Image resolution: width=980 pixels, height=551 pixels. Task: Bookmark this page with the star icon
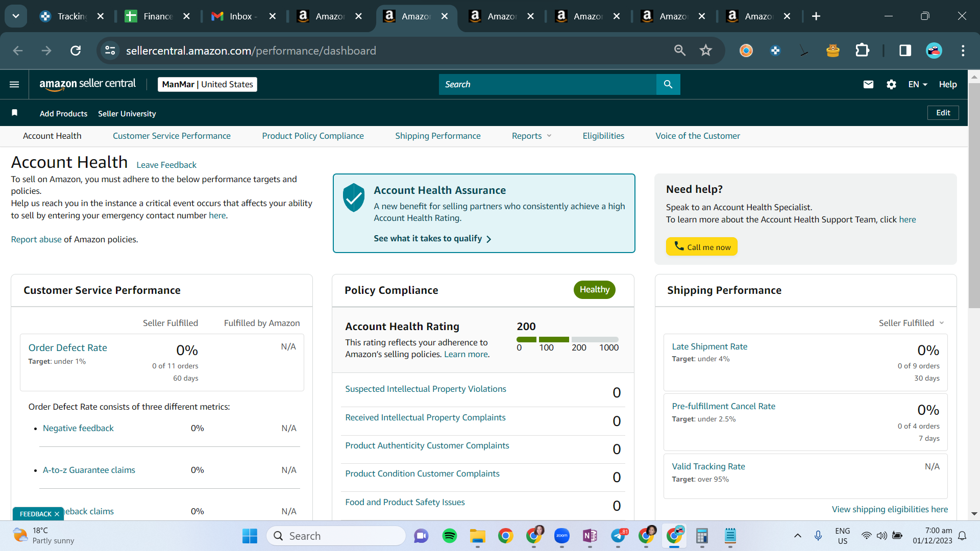(x=706, y=51)
